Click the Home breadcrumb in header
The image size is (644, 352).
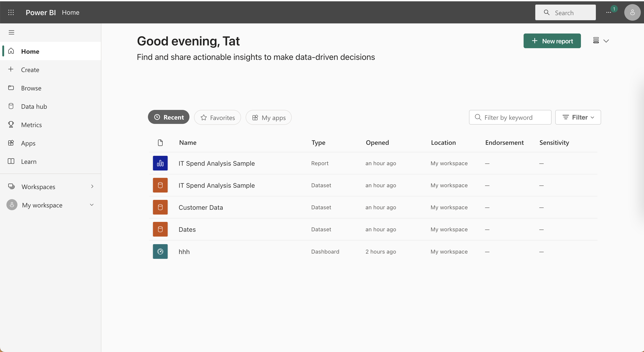[x=70, y=12]
